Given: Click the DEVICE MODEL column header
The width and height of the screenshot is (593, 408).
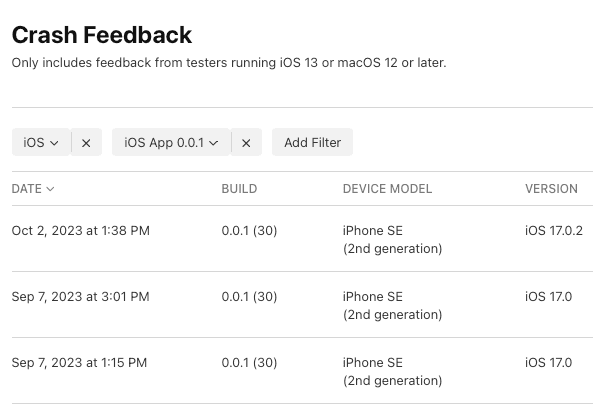Looking at the screenshot, I should 387,189.
